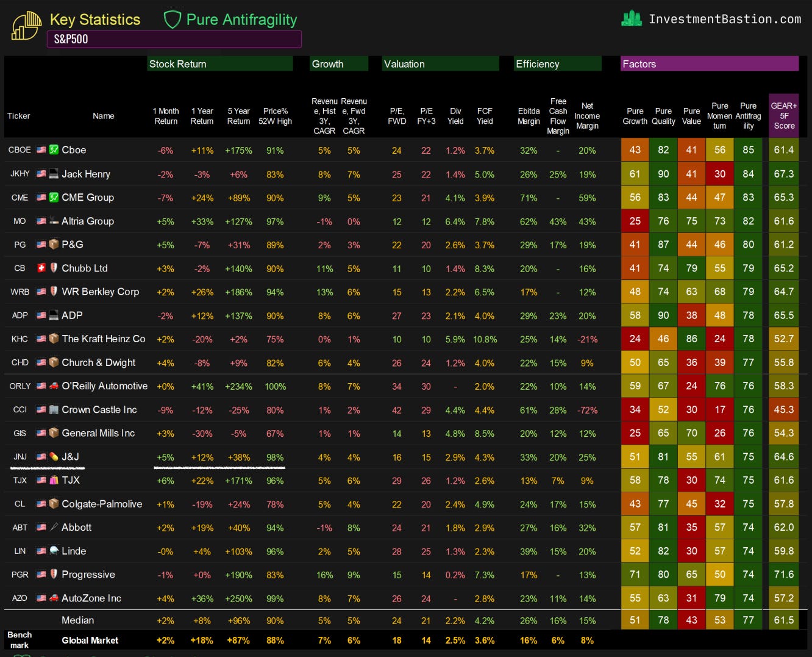The height and width of the screenshot is (657, 812).
Task: Click the Net Income Margin column header
Action: 587,116
